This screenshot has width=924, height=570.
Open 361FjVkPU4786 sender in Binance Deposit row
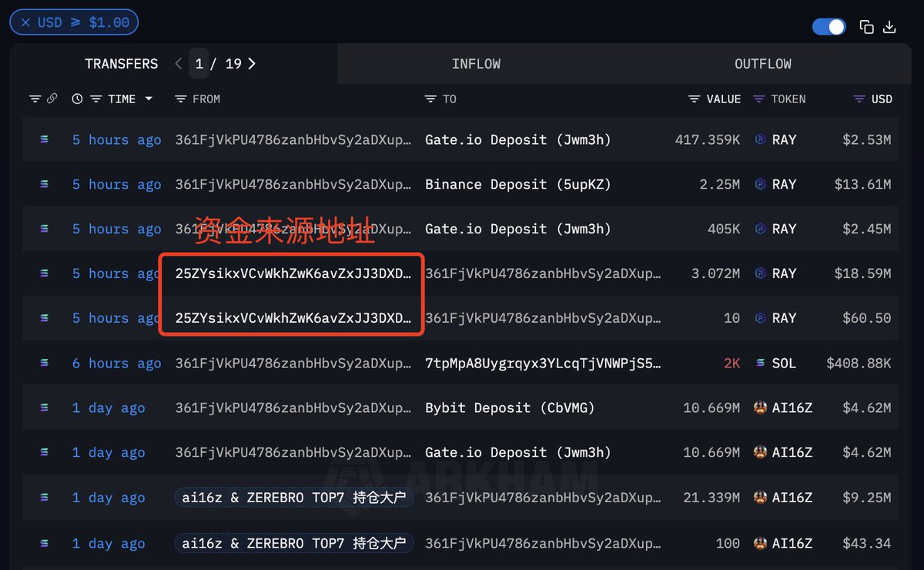tap(293, 184)
